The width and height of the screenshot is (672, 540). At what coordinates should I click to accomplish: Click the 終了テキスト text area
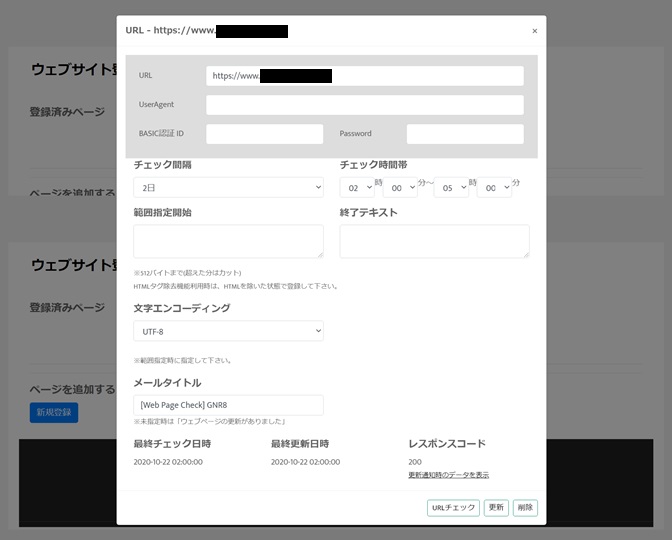pos(434,241)
